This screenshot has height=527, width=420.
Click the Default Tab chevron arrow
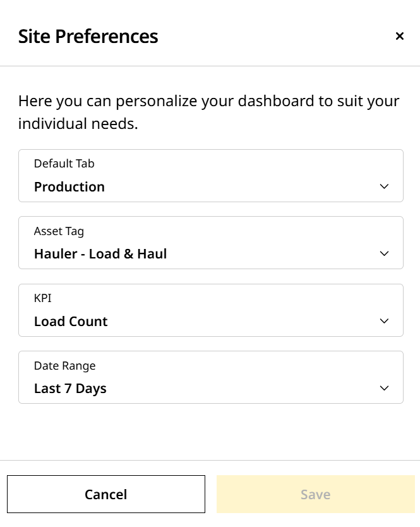pos(384,186)
